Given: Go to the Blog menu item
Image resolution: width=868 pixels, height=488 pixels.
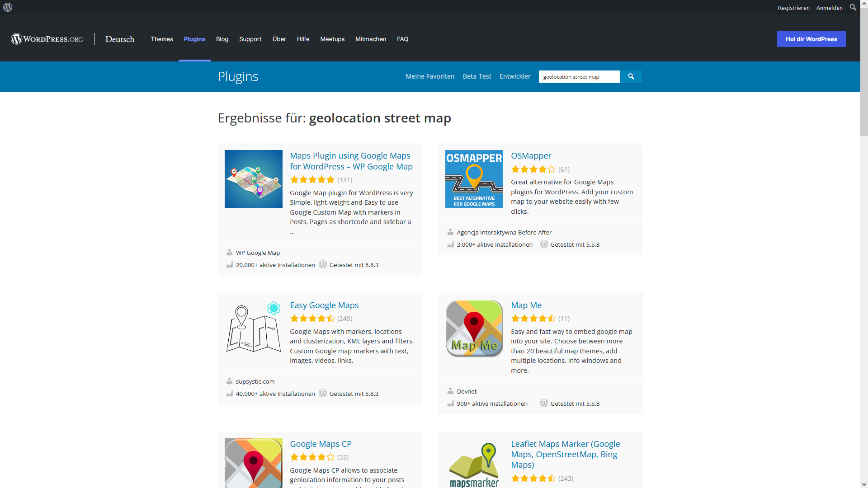Looking at the screenshot, I should pos(222,39).
